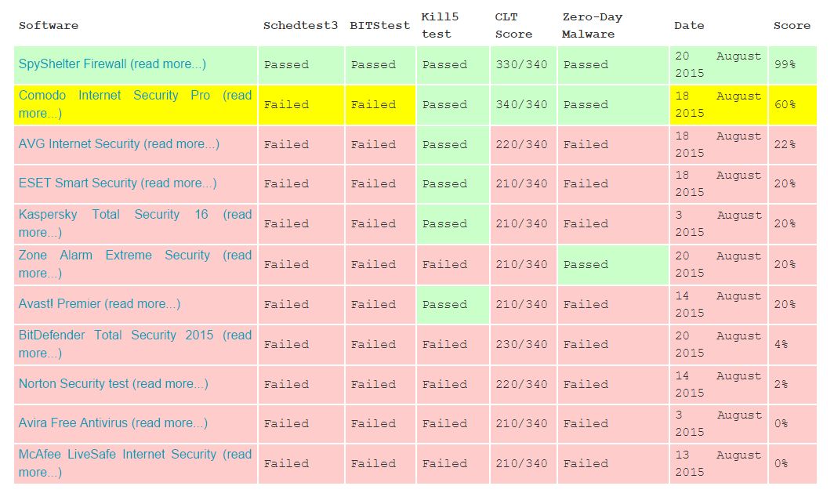This screenshot has height=504, width=834.
Task: Click the BITStest column header
Action: pos(380,26)
